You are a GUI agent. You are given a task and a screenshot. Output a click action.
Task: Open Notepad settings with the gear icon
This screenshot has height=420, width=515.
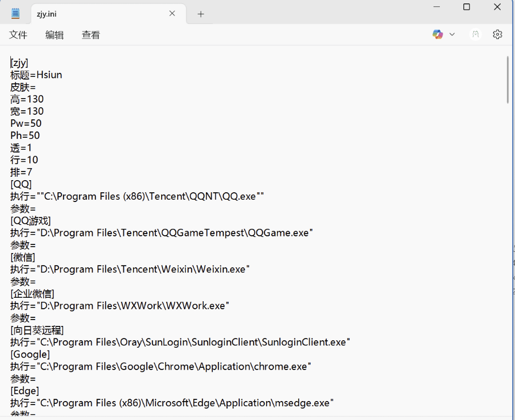[497, 34]
